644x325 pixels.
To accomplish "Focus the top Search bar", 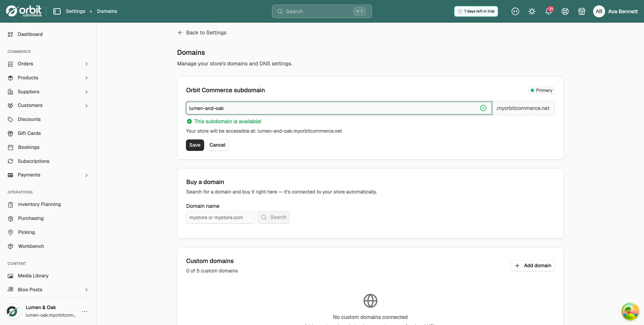I will 322,11.
